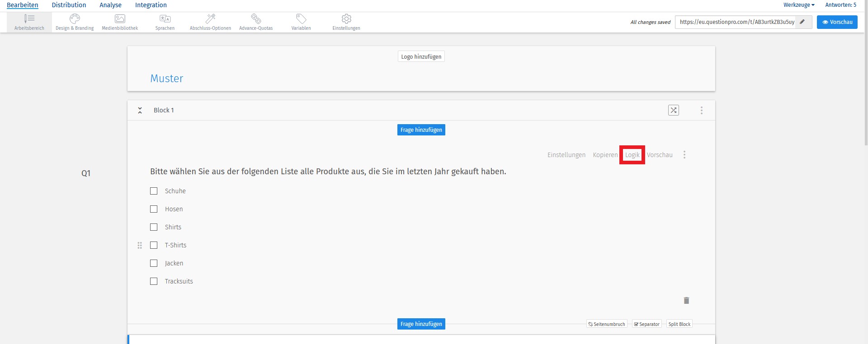Click the Q1 question number label

[x=86, y=173]
